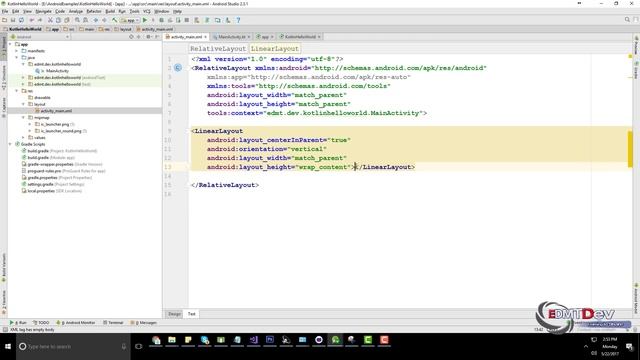640x360 pixels.
Task: Click the Photoshop taskbar icon
Action: [x=270, y=340]
